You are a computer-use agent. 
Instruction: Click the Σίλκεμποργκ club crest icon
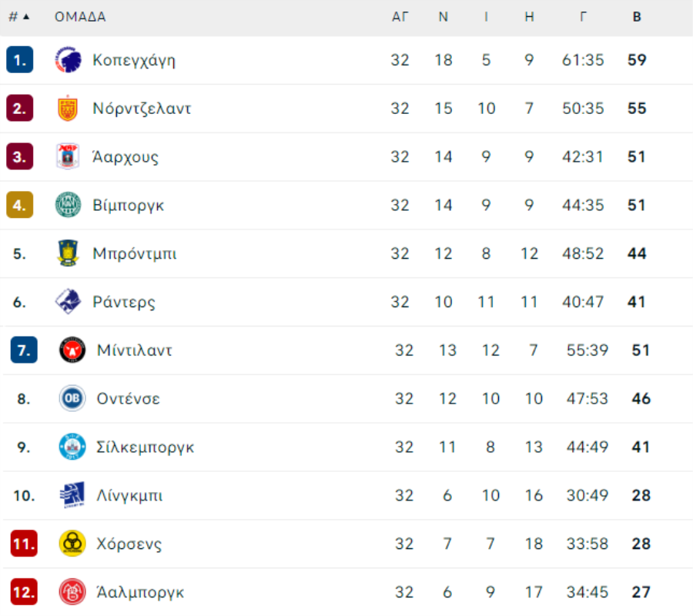pos(72,447)
